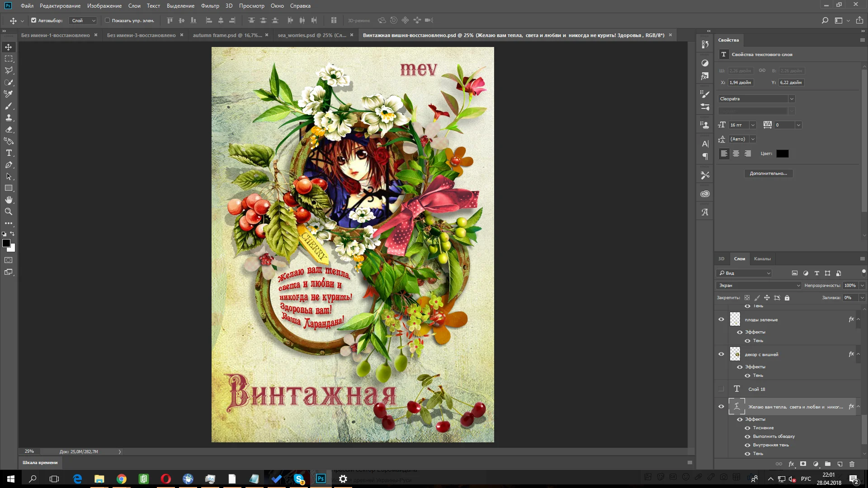Switch to the Каналы tab
The width and height of the screenshot is (868, 488).
[x=762, y=259]
